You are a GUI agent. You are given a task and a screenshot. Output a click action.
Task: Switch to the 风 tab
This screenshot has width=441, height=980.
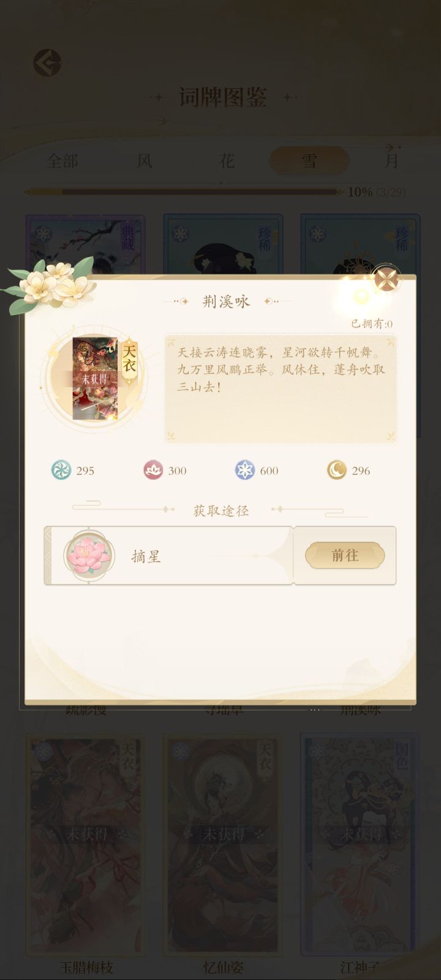coord(145,161)
